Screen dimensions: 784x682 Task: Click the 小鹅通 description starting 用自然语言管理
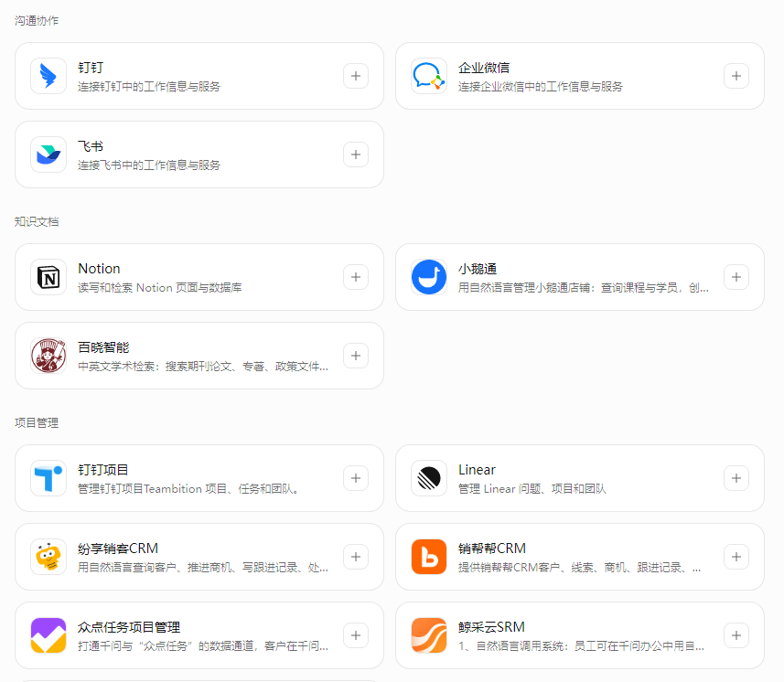(583, 288)
